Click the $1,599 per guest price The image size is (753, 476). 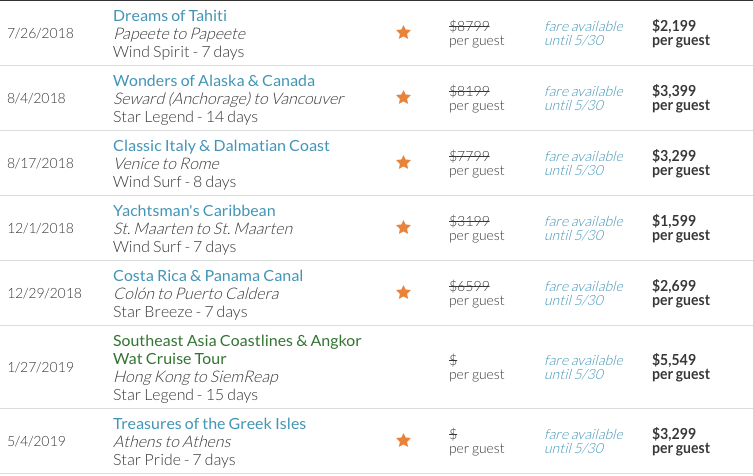tap(680, 228)
